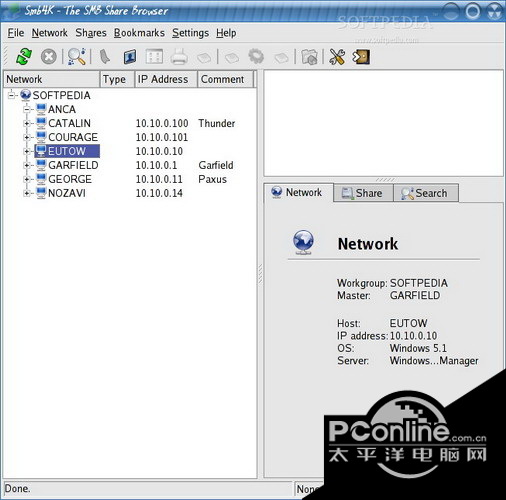Sort by the Type column header
The height and width of the screenshot is (500, 506).
117,79
